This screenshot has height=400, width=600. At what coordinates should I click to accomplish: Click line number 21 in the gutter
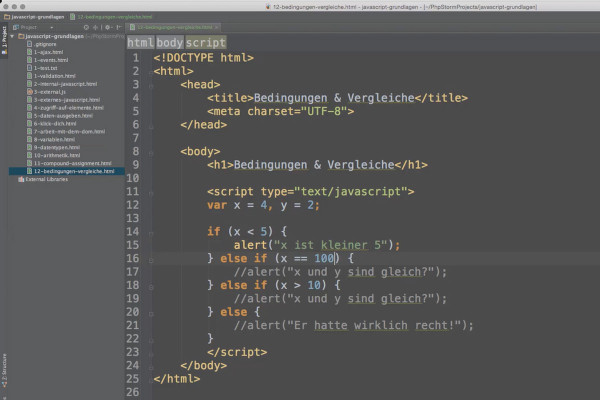(132, 325)
